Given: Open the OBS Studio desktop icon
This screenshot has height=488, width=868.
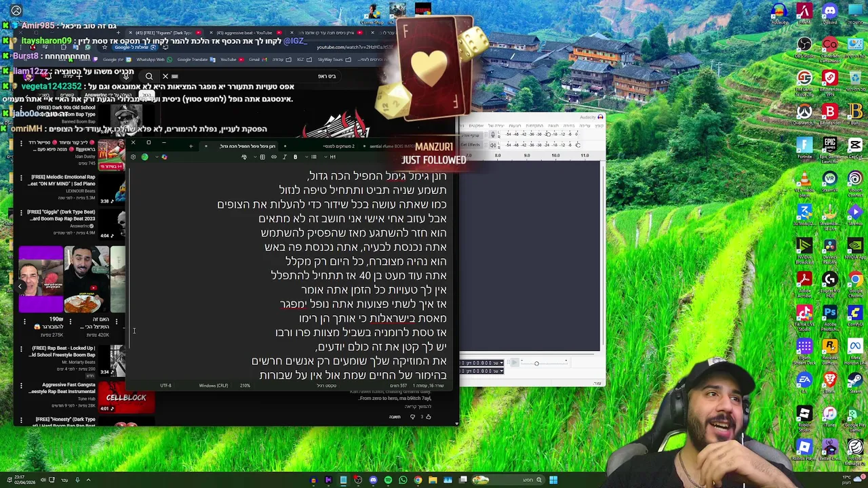Looking at the screenshot, I should click(x=804, y=46).
